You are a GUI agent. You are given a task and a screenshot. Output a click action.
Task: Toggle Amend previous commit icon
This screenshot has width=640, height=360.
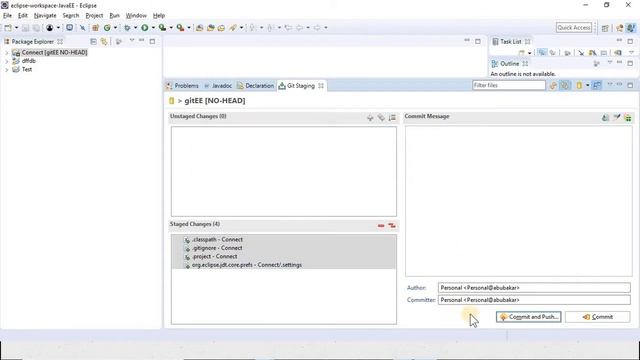pyautogui.click(x=605, y=118)
